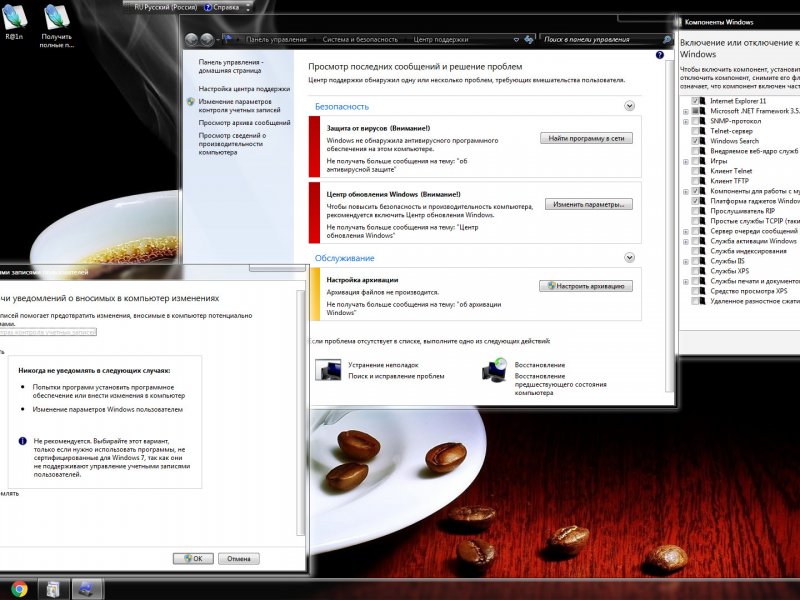The width and height of the screenshot is (800, 600).
Task: Enable the SNMP-протокол checkbox
Action: (x=695, y=121)
